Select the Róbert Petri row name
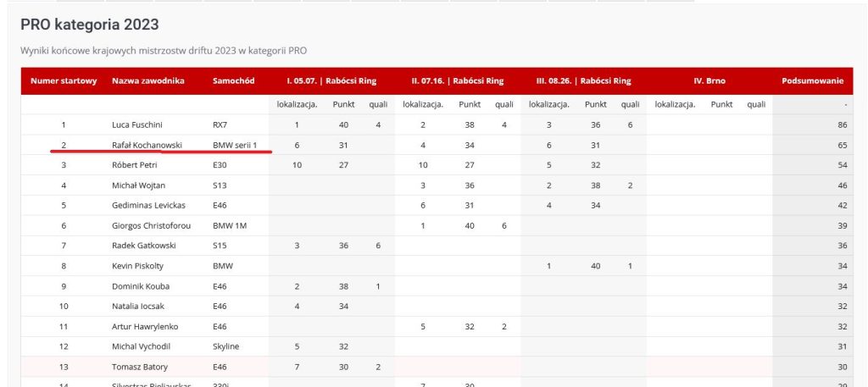868x387 pixels. [135, 165]
